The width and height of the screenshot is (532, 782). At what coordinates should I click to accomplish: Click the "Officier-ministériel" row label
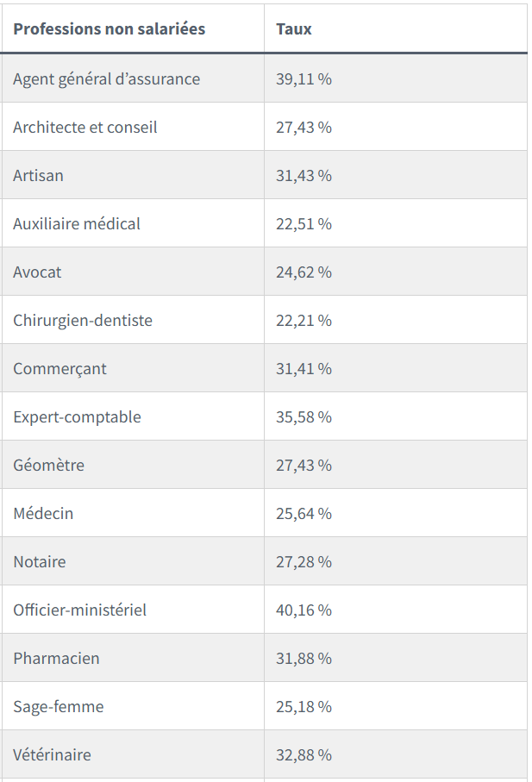(79, 610)
